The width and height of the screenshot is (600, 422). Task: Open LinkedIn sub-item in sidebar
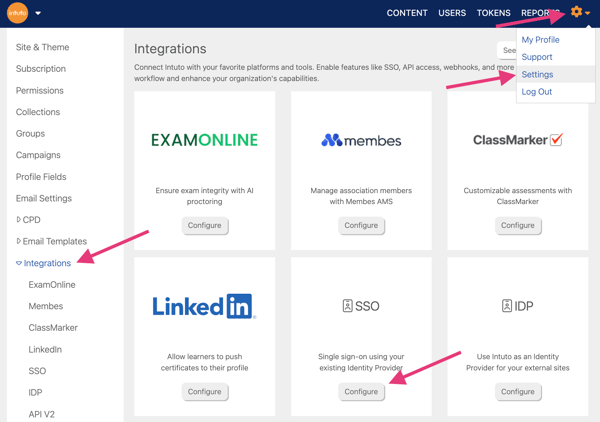click(45, 349)
